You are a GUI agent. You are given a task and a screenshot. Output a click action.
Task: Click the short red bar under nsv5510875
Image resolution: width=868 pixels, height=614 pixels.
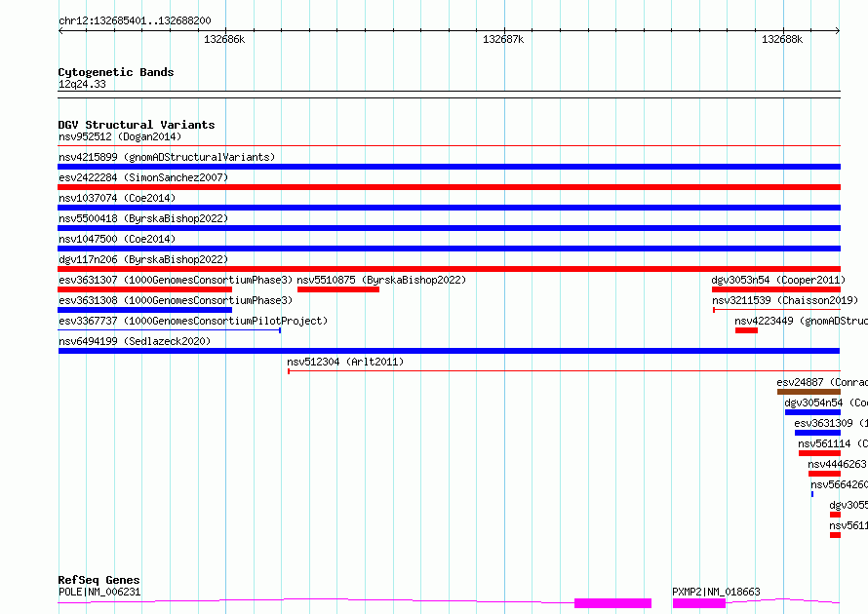tap(338, 289)
